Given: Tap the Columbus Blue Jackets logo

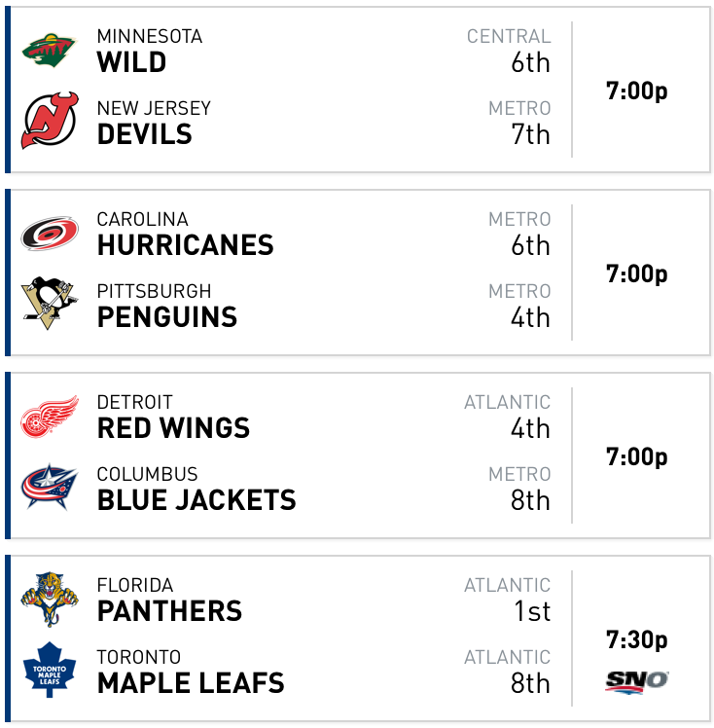Looking at the screenshot, I should (x=50, y=486).
